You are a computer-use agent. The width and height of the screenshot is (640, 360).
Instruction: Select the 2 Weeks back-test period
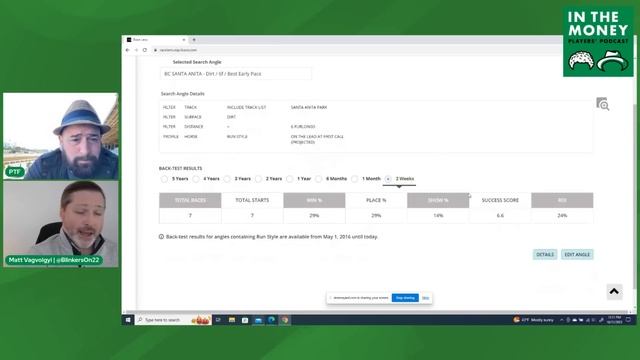pyautogui.click(x=388, y=179)
